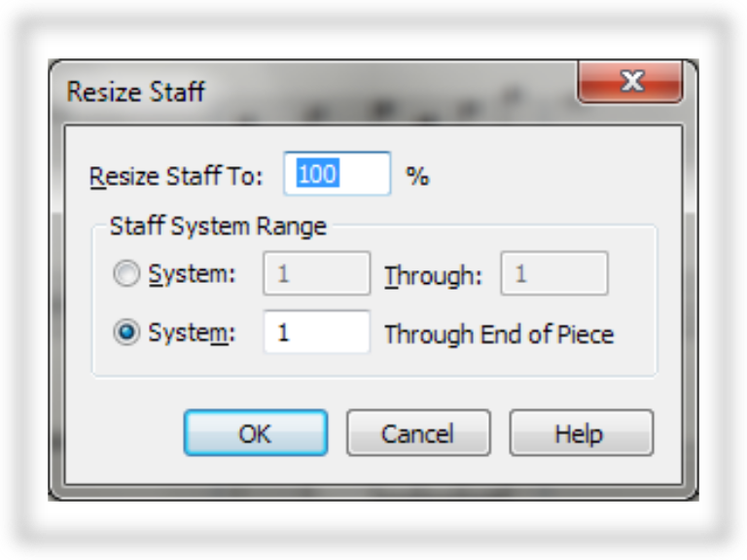
Task: Click the System label of the lower radio option
Action: point(192,333)
